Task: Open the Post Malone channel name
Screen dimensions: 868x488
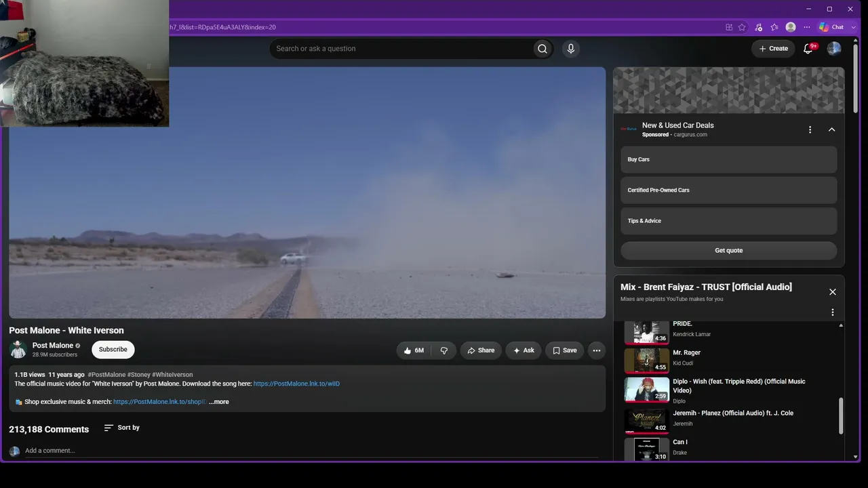Action: 53,346
